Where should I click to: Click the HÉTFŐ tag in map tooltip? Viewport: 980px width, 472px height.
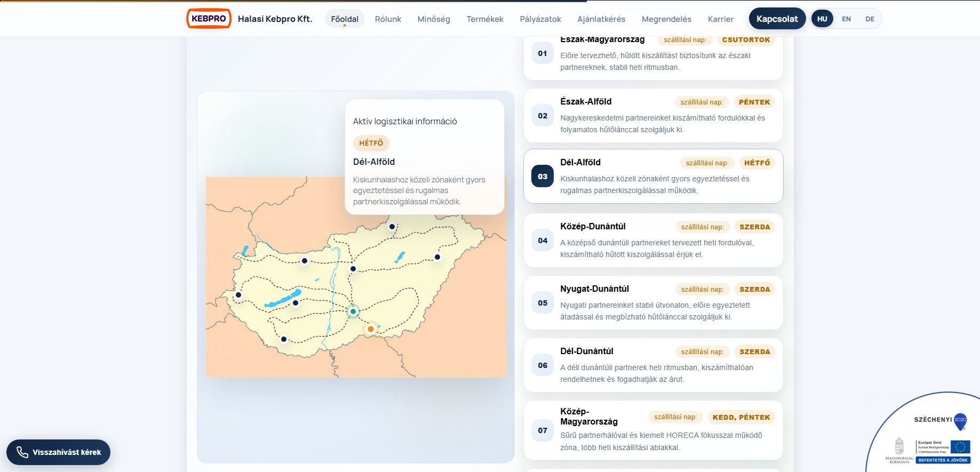(x=371, y=143)
